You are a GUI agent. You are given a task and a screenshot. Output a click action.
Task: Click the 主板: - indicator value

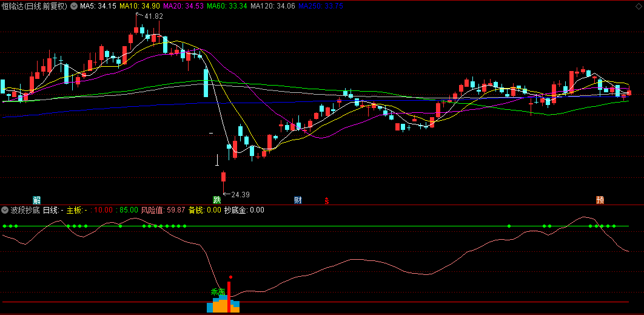coord(77,210)
